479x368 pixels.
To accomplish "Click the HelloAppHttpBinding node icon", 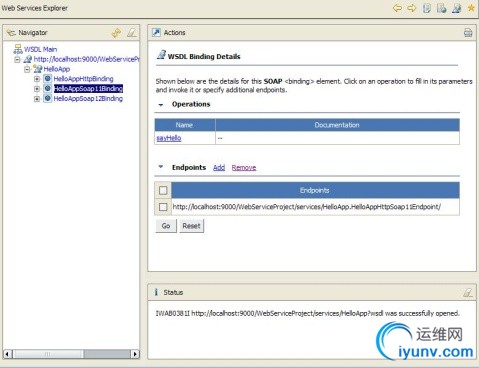I will [48, 79].
